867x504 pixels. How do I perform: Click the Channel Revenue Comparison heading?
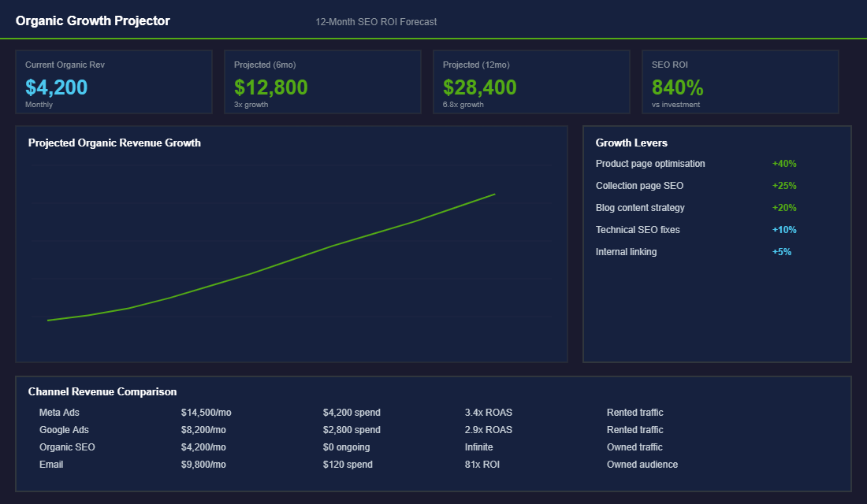coord(102,391)
